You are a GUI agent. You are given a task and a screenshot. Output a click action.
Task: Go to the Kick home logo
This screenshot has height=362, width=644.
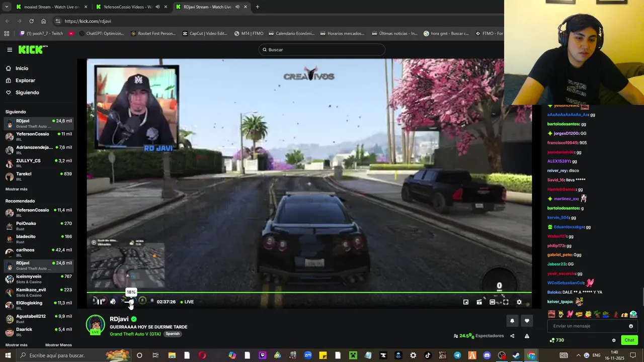(x=33, y=49)
